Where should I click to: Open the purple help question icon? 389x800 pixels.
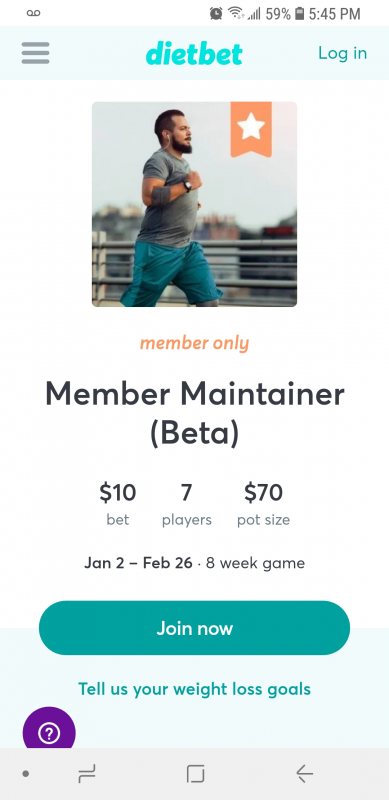tap(49, 733)
